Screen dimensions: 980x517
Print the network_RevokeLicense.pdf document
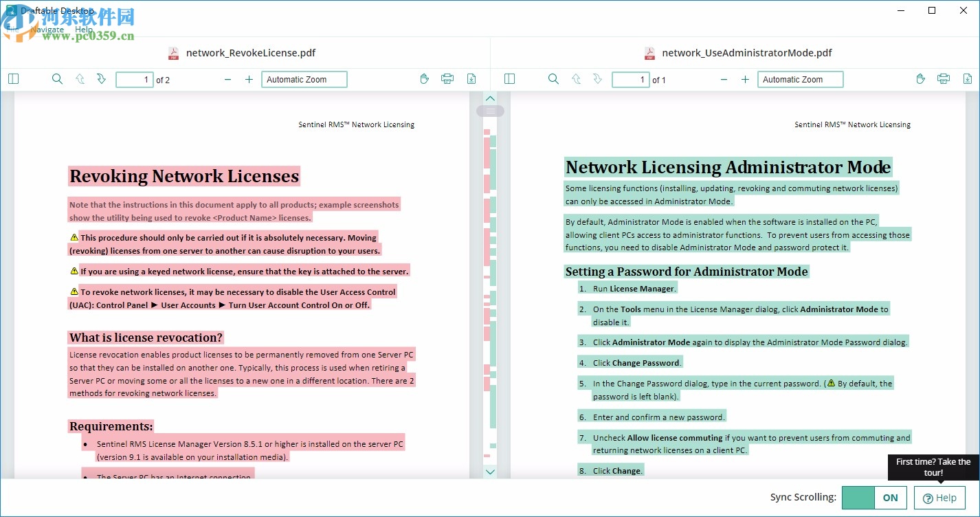click(x=447, y=79)
